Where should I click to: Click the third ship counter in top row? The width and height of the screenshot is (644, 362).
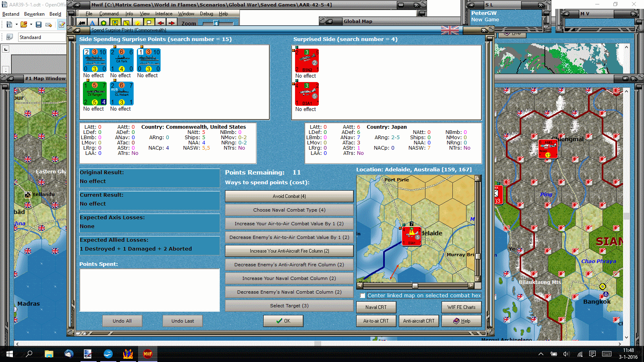point(149,60)
